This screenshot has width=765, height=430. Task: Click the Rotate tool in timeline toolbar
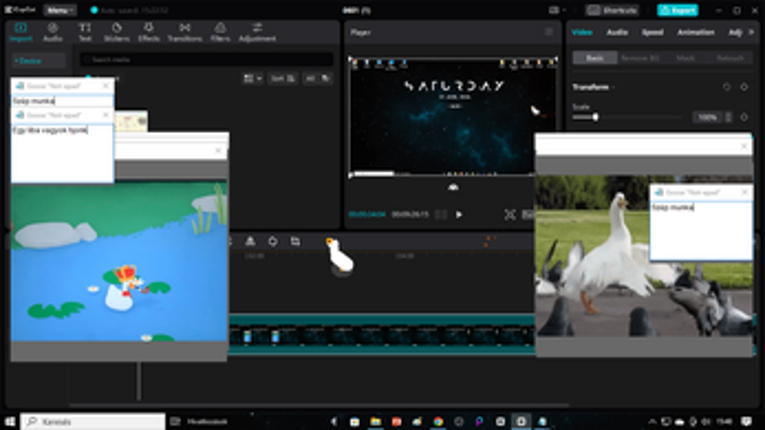[273, 241]
